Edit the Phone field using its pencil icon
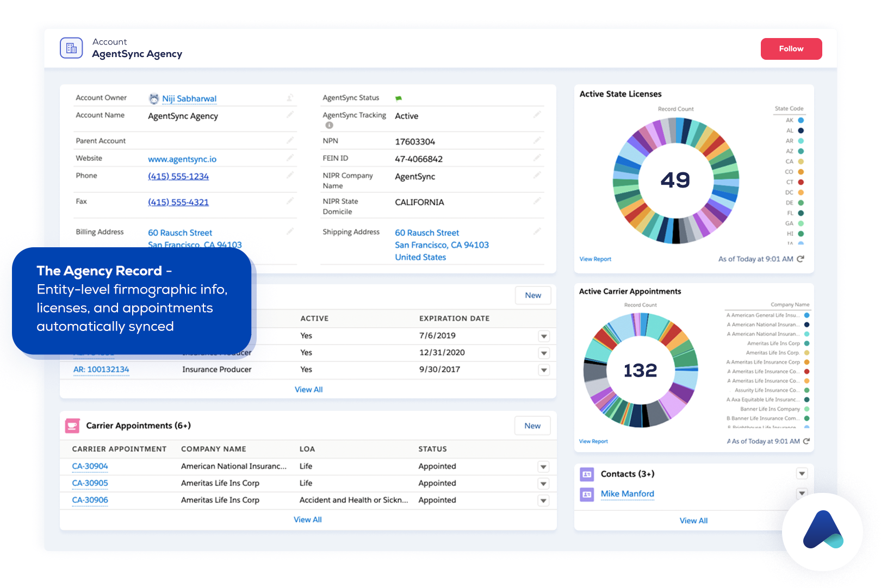This screenshot has height=588, width=881. tap(290, 176)
